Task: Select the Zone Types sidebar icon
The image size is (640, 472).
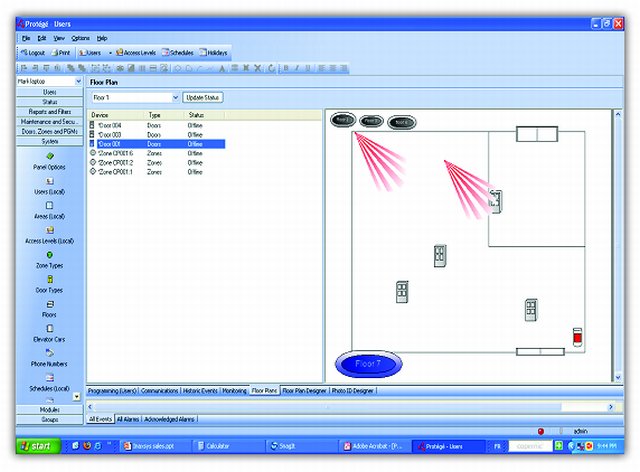Action: point(49,255)
